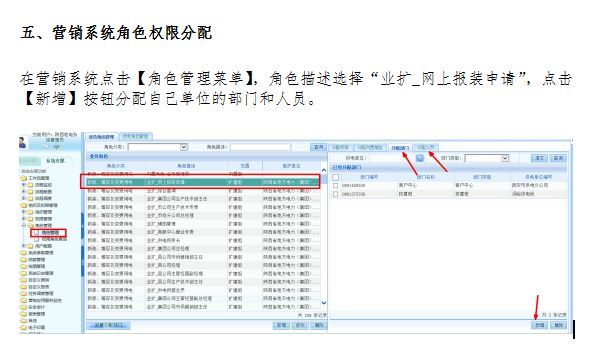The height and width of the screenshot is (361, 595).
Task: Select the 角色管理 page icon in tree
Action: coord(37,232)
